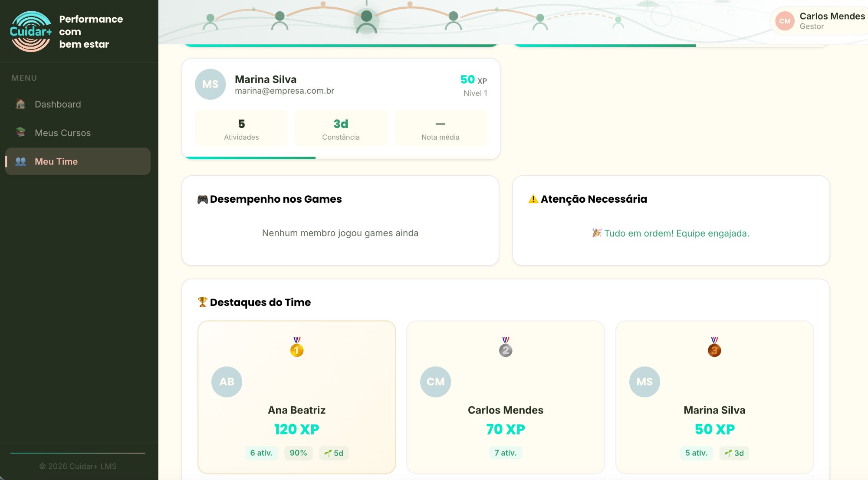
Task: Click the 90% badge on Ana Beatriz's card
Action: point(298,453)
